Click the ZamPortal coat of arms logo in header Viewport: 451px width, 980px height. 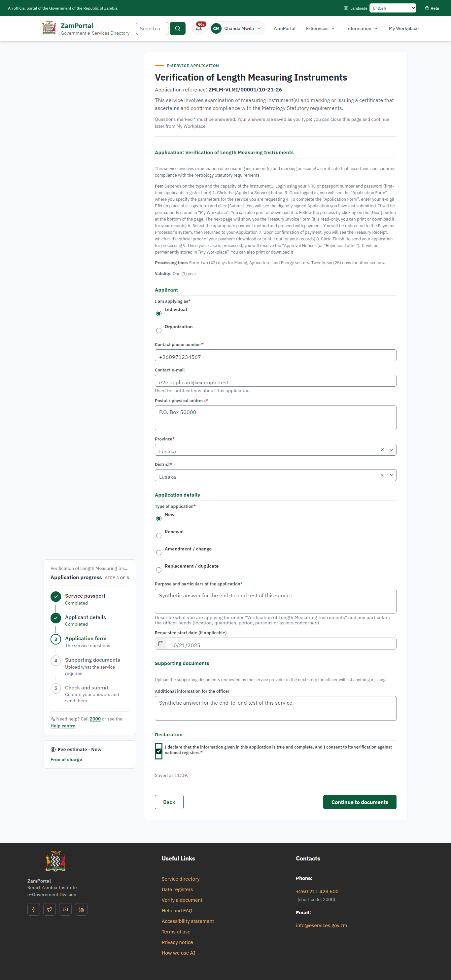click(x=49, y=28)
